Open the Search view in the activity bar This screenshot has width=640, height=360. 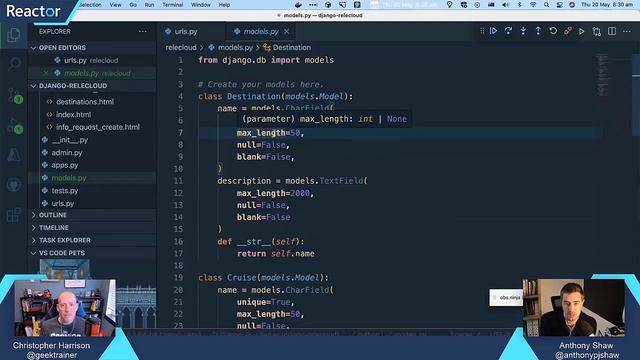click(x=14, y=64)
